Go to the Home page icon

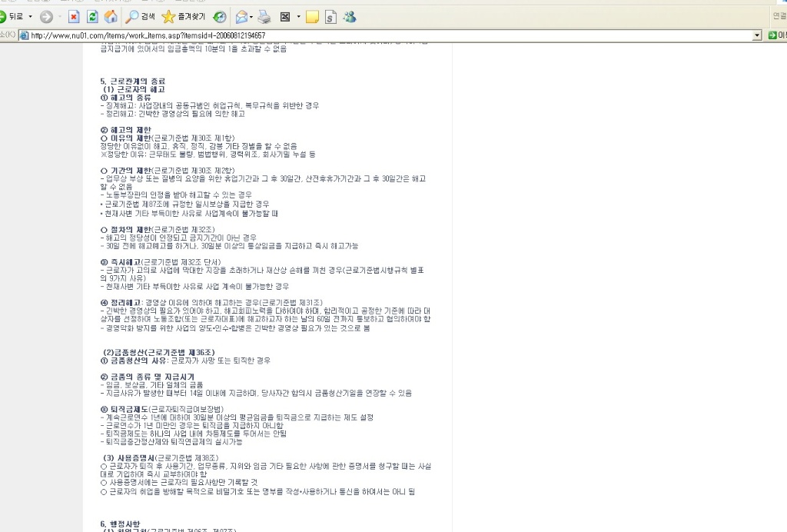(x=111, y=17)
